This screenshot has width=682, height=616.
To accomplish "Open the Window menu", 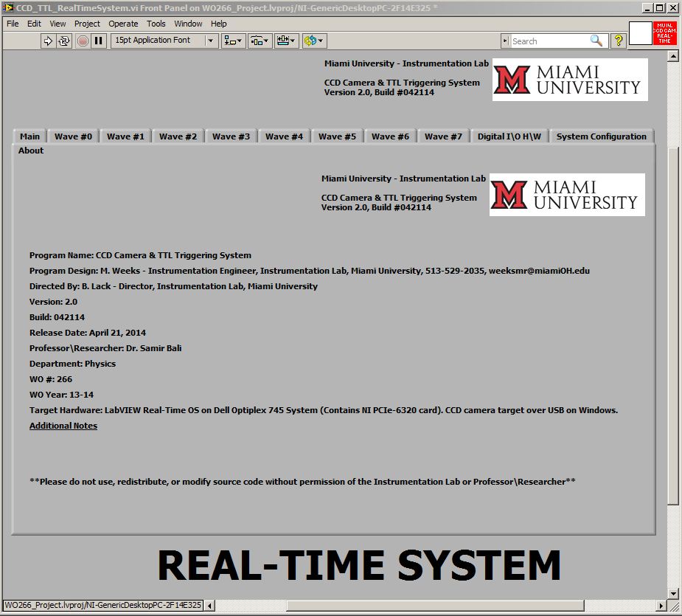I will click(188, 24).
